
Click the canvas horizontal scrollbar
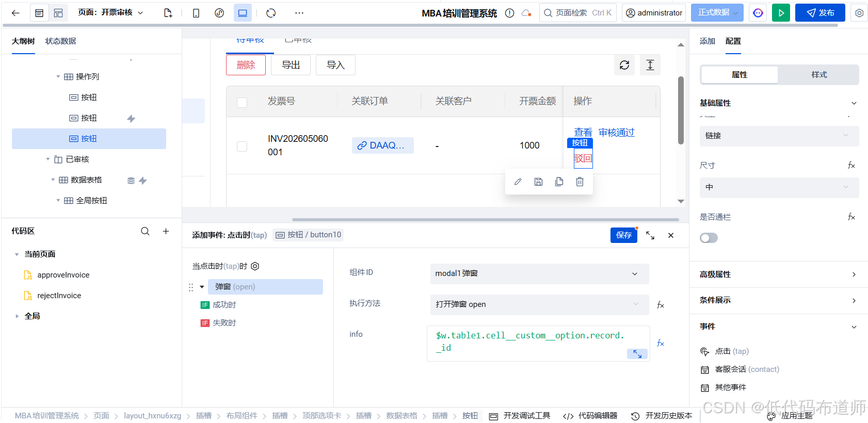[485, 220]
